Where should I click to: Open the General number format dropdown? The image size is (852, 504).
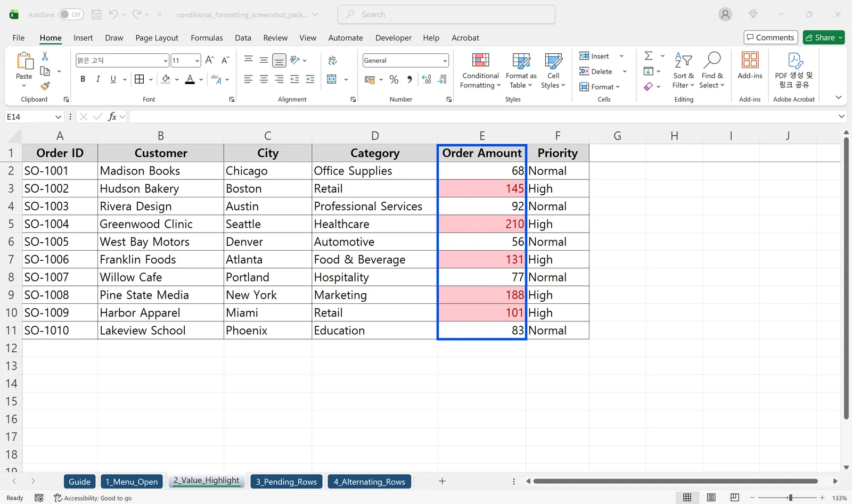pyautogui.click(x=445, y=61)
